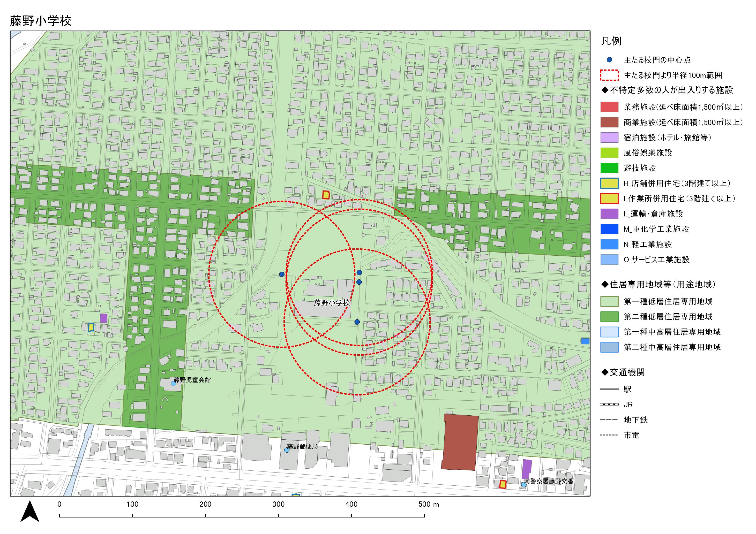Click the 主たる校門より半径100m範囲 legend text

(x=673, y=75)
